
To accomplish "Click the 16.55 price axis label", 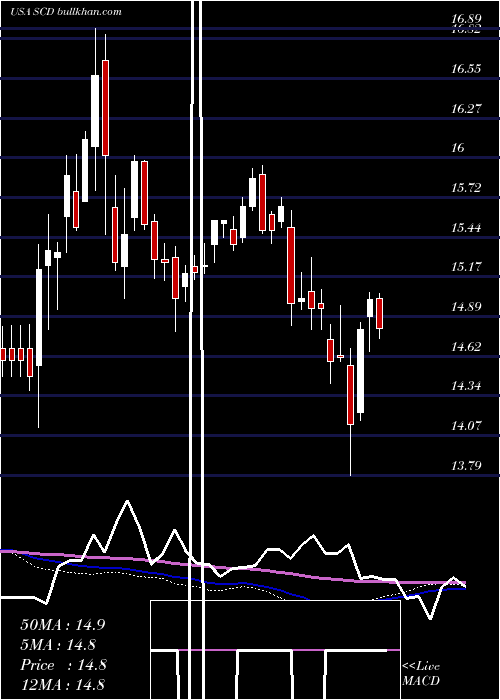I will coord(466,69).
